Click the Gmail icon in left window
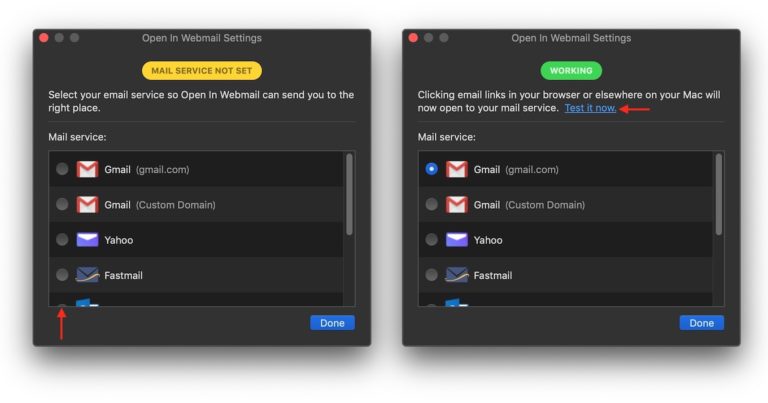768x403 pixels. [x=87, y=169]
